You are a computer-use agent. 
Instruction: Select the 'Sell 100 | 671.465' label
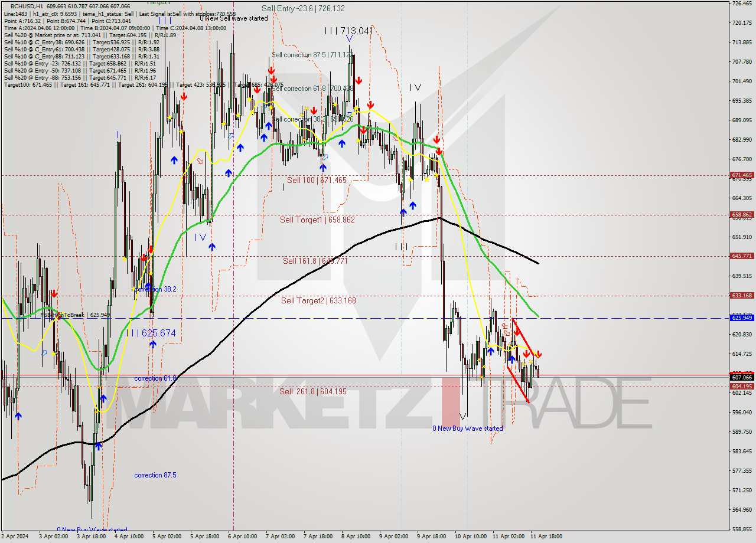pyautogui.click(x=317, y=180)
